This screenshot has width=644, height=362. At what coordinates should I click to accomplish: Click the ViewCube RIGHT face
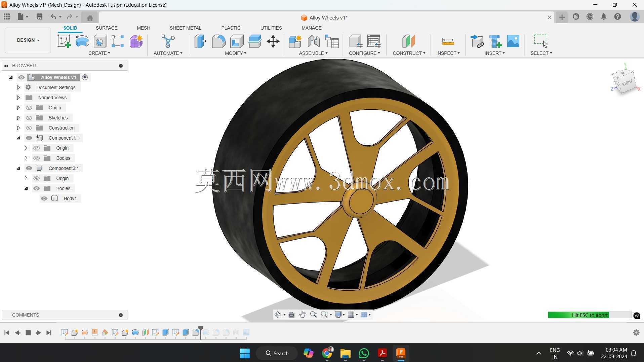tap(627, 83)
